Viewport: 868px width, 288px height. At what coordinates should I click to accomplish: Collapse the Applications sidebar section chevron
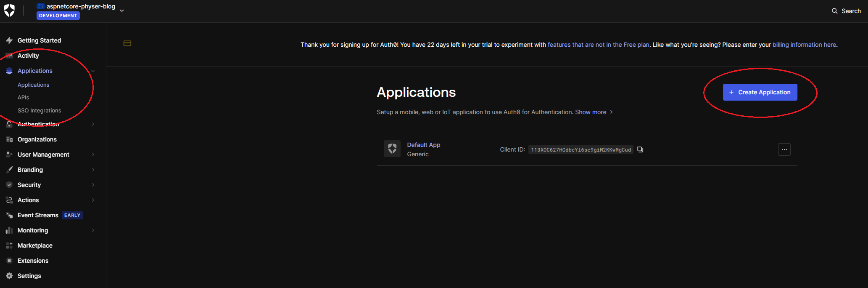click(x=93, y=71)
